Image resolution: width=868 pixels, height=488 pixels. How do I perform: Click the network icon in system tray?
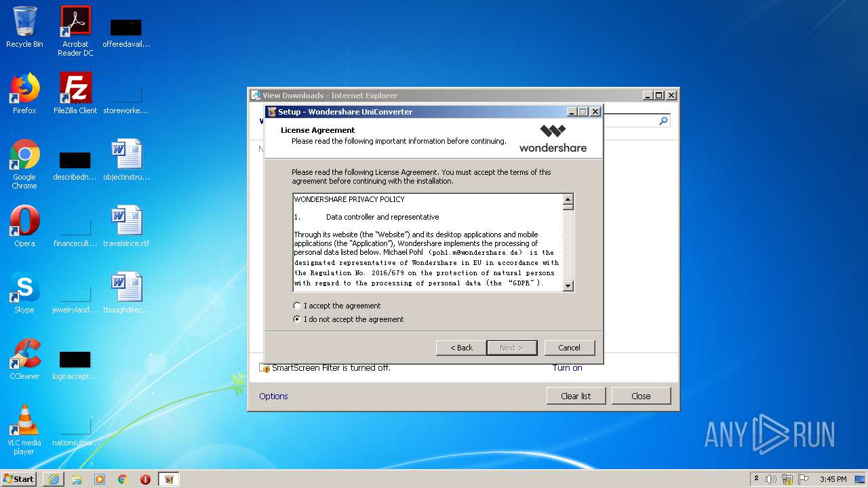(x=787, y=479)
